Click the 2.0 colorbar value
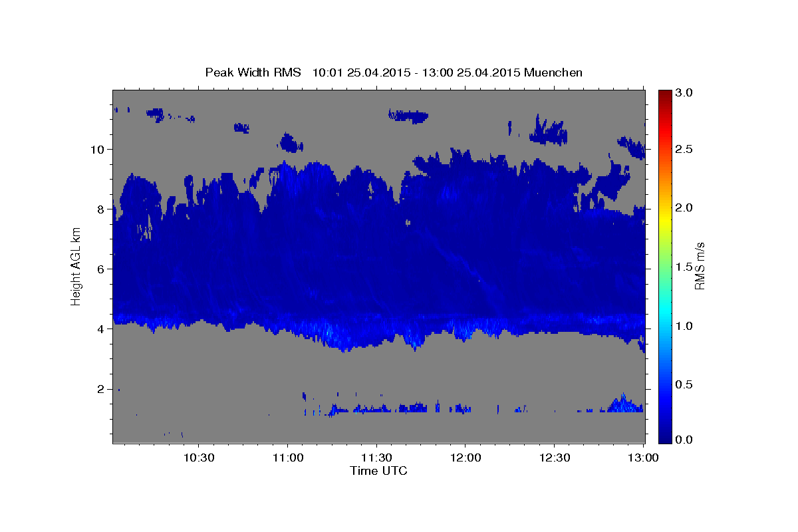Viewport: 798px width, 532px height. [x=685, y=207]
